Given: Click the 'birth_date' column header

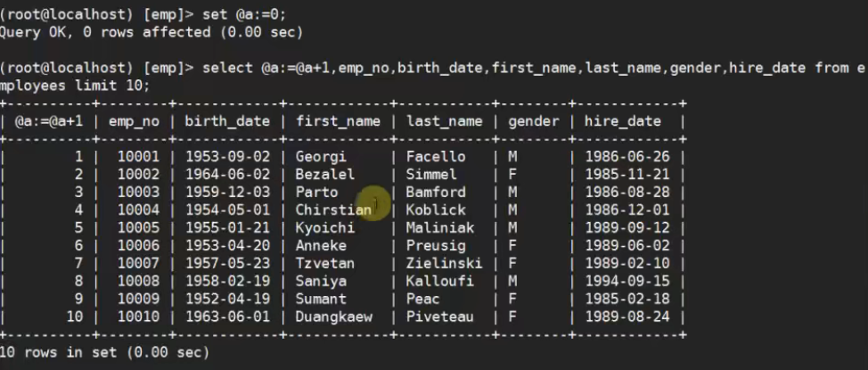Looking at the screenshot, I should point(227,121).
